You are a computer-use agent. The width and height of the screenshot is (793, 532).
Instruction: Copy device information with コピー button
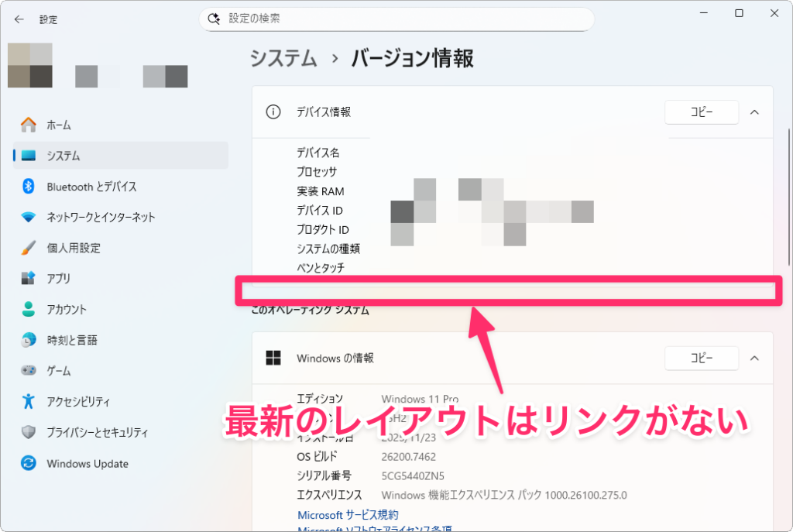click(701, 112)
